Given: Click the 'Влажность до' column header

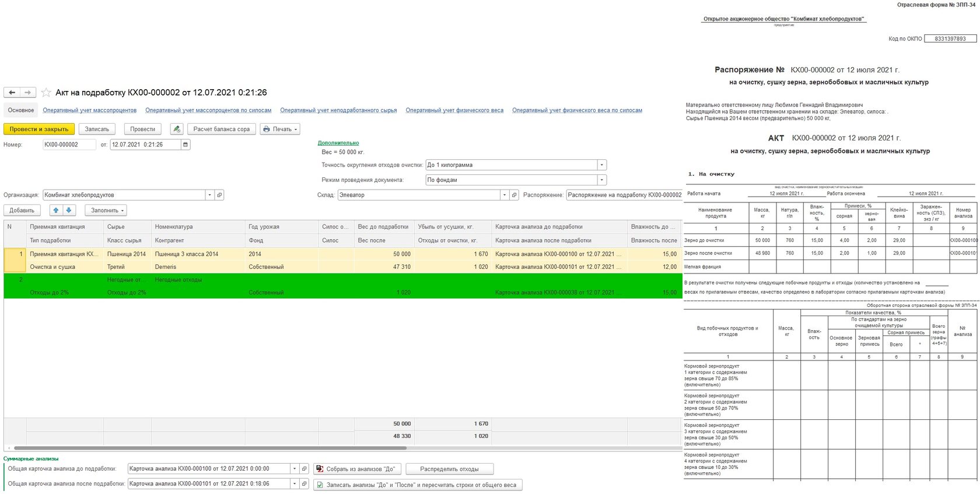Looking at the screenshot, I should pos(654,227).
